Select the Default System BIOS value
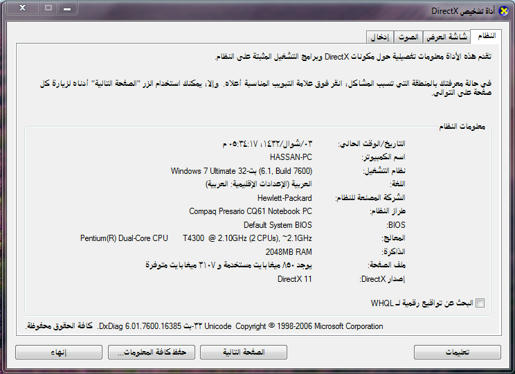The image size is (515, 374). tap(278, 225)
